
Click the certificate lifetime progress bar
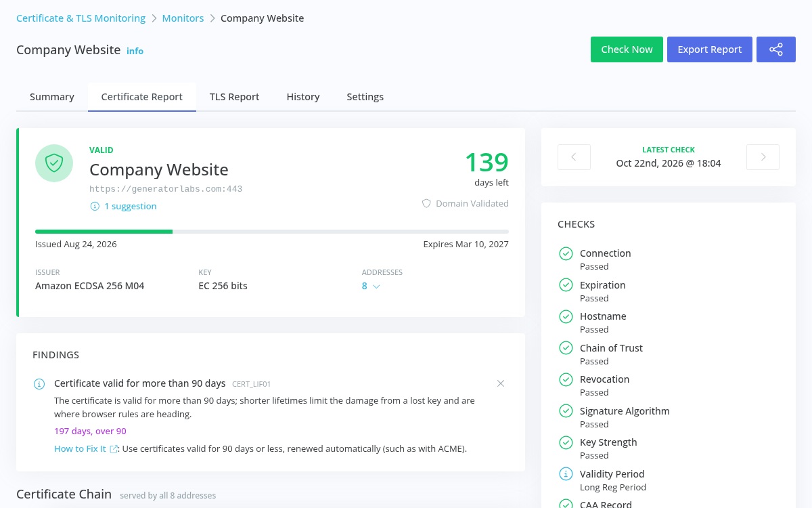(x=272, y=232)
